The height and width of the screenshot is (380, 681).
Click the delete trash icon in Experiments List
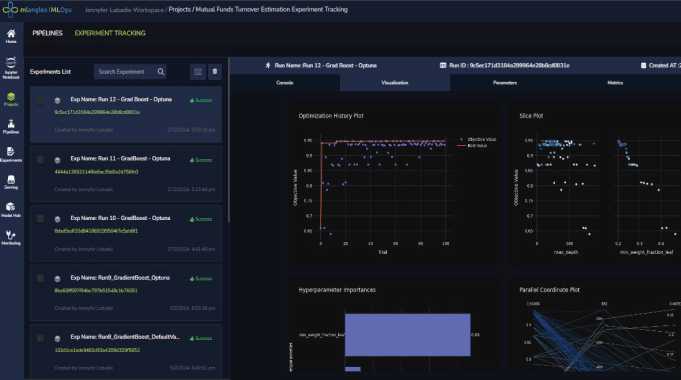pos(215,72)
